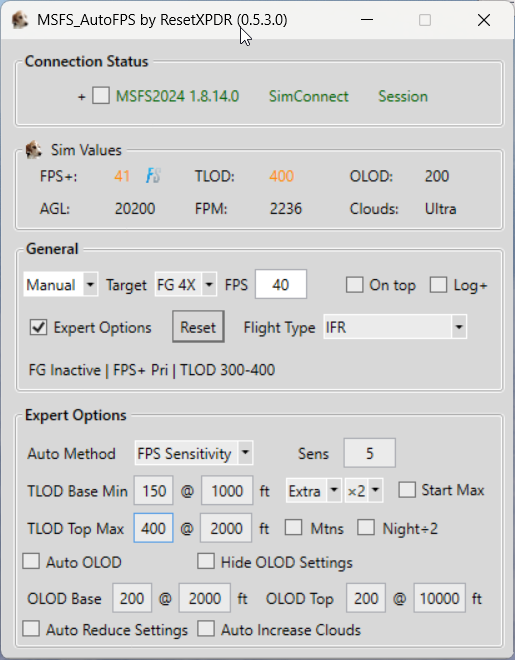Screen dimensions: 515x660
Task: Click the Reset button
Action: 198,327
